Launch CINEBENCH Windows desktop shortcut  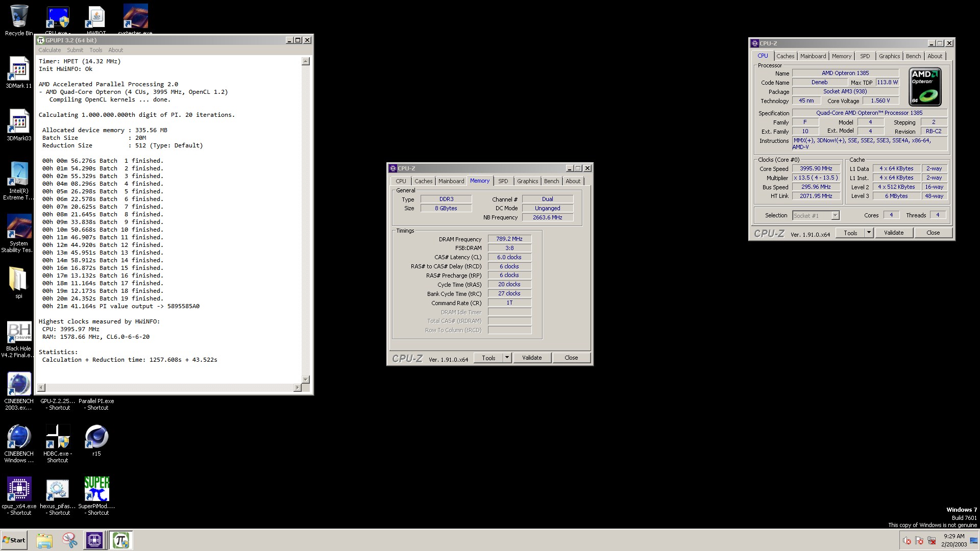point(19,443)
